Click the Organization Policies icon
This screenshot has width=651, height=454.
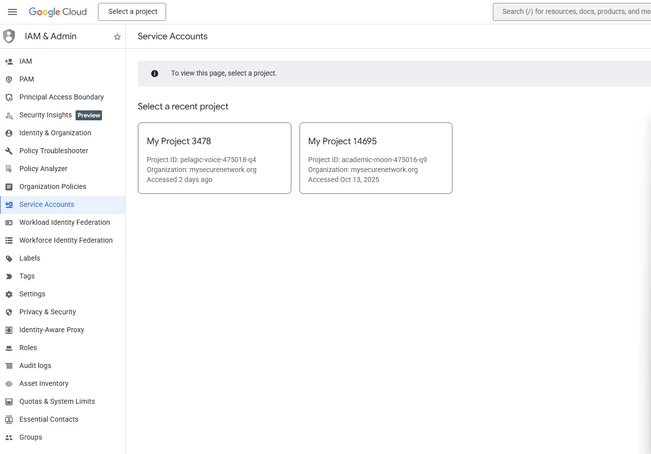click(x=9, y=187)
